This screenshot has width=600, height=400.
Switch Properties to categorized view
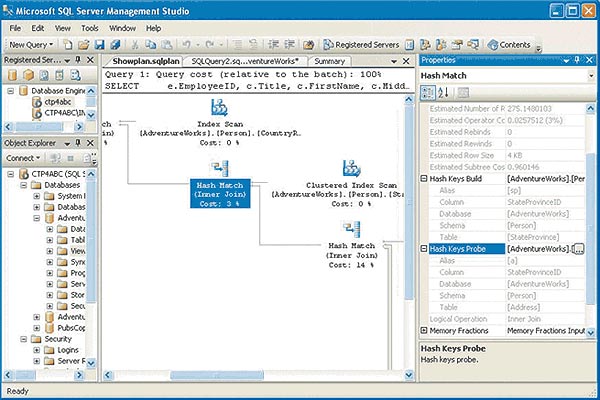pos(430,92)
